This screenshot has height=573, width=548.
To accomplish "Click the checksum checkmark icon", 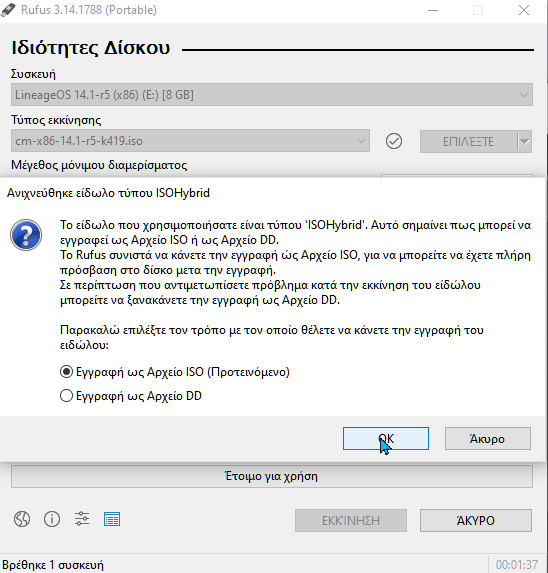I will pyautogui.click(x=394, y=141).
